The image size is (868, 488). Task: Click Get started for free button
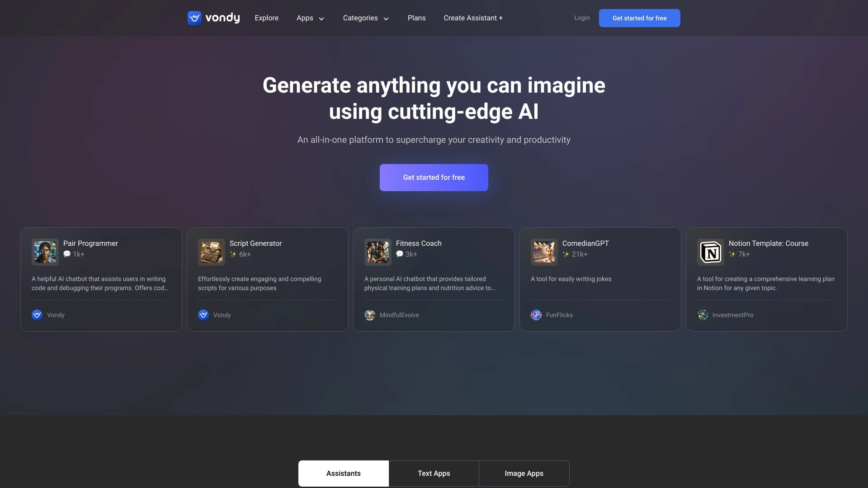[434, 178]
